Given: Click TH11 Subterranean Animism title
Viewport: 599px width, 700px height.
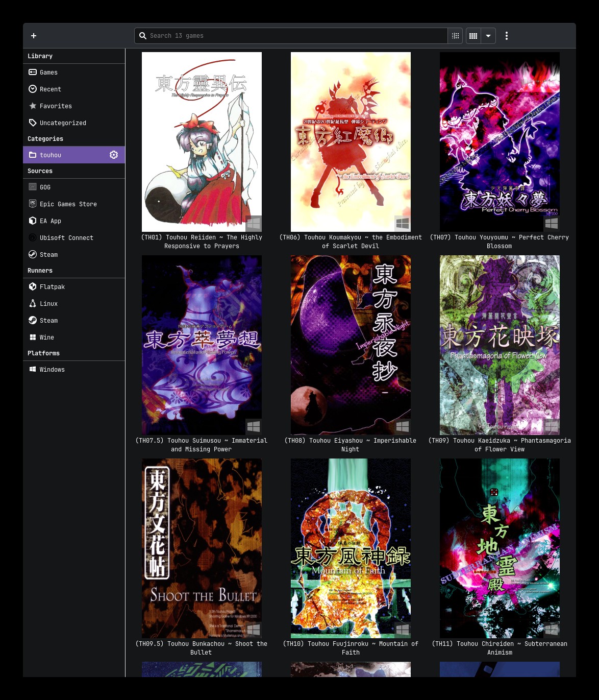Looking at the screenshot, I should click(x=500, y=648).
